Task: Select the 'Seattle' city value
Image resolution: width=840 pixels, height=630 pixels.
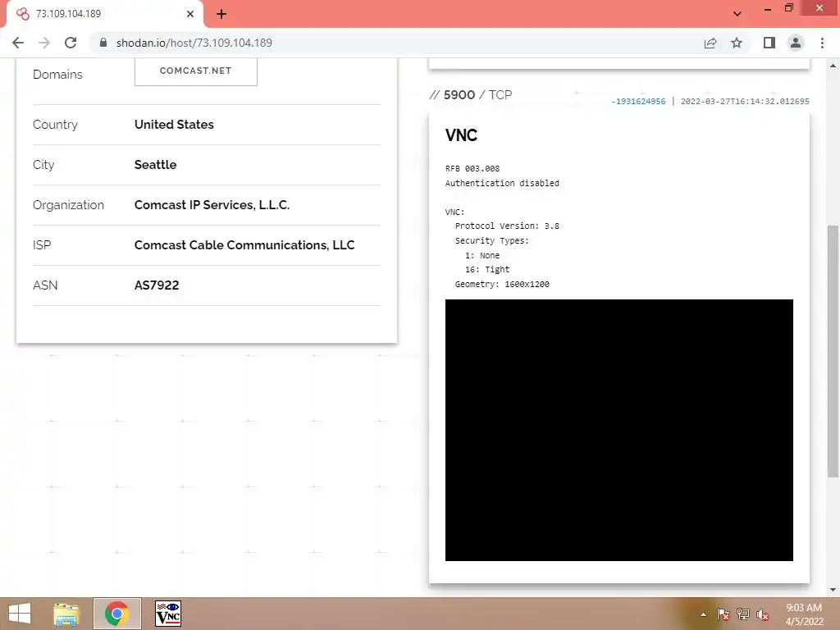Action: coord(155,164)
